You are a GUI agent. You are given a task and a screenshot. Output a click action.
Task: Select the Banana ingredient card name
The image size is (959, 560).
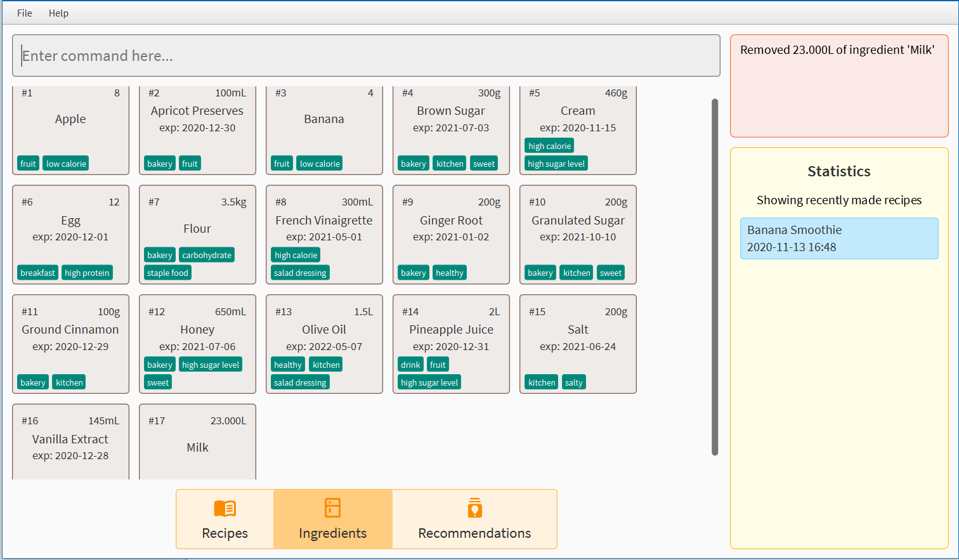coord(324,119)
